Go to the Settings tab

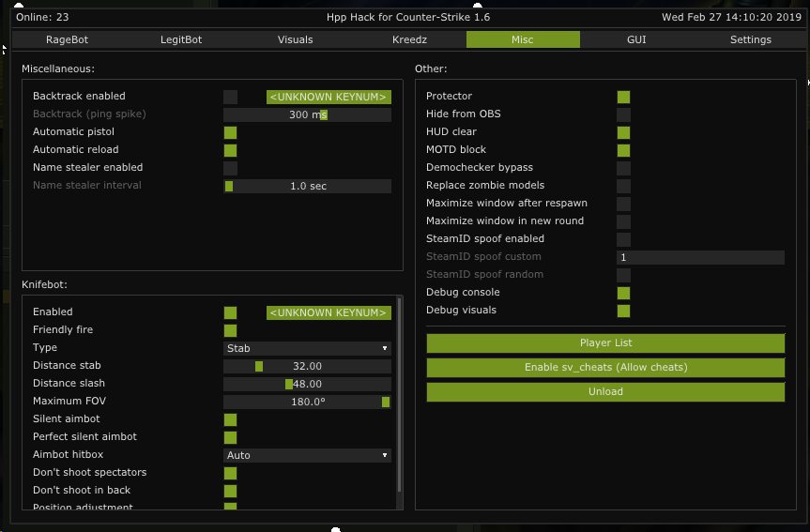click(750, 39)
